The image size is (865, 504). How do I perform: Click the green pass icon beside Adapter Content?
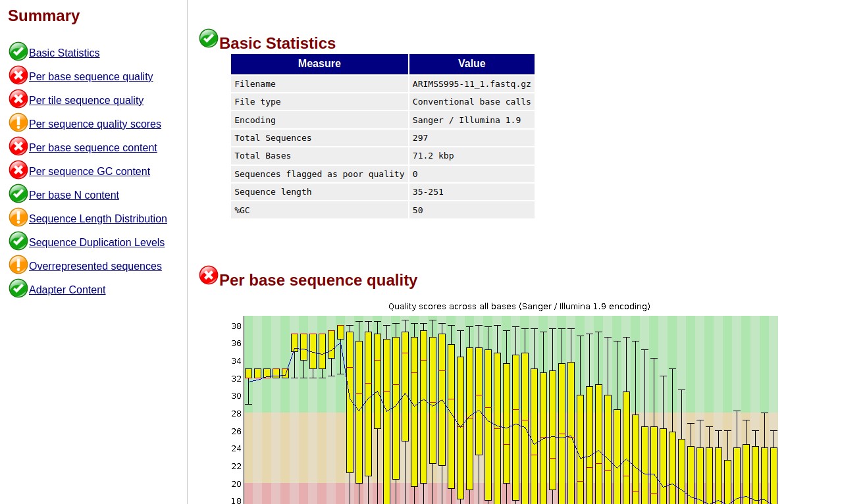click(18, 288)
